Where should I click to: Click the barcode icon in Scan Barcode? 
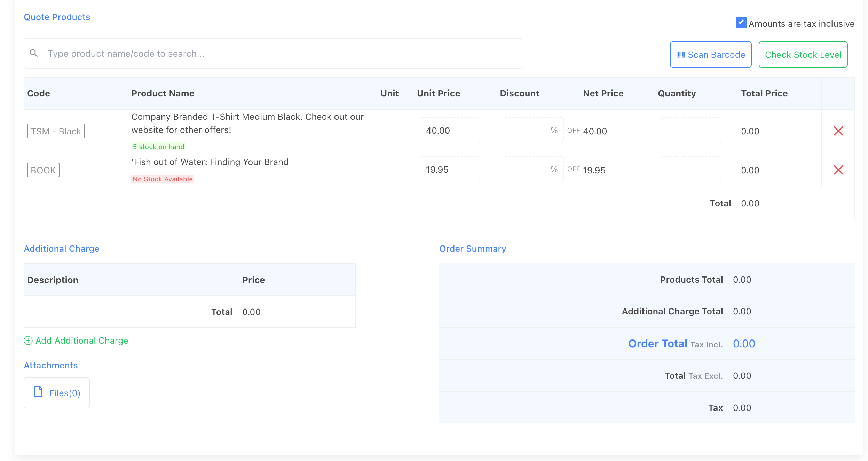680,55
